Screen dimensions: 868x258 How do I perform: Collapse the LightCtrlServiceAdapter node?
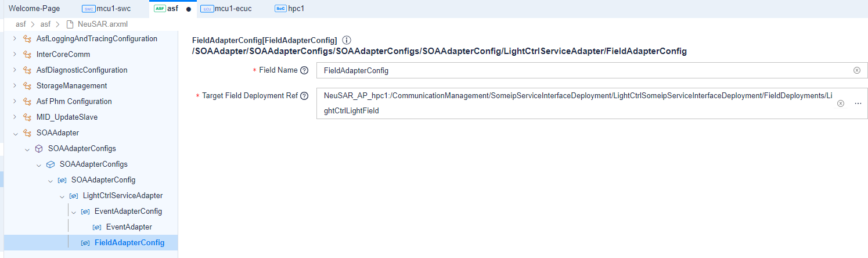pyautogui.click(x=62, y=196)
